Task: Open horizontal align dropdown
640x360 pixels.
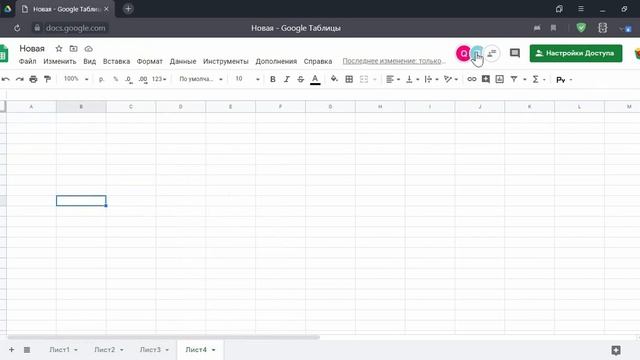Action: pyautogui.click(x=393, y=79)
